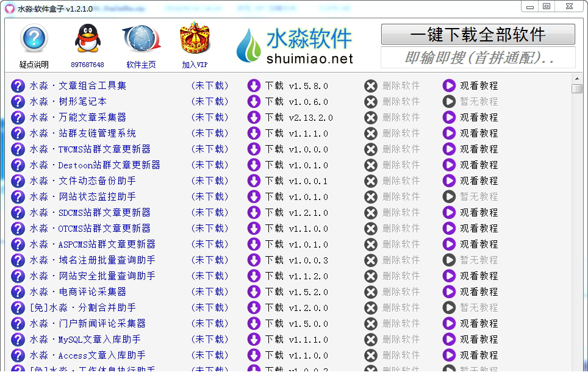Click download icon for MySQL文章入库助手
Viewport: 588px width, 386px height.
[254, 340]
